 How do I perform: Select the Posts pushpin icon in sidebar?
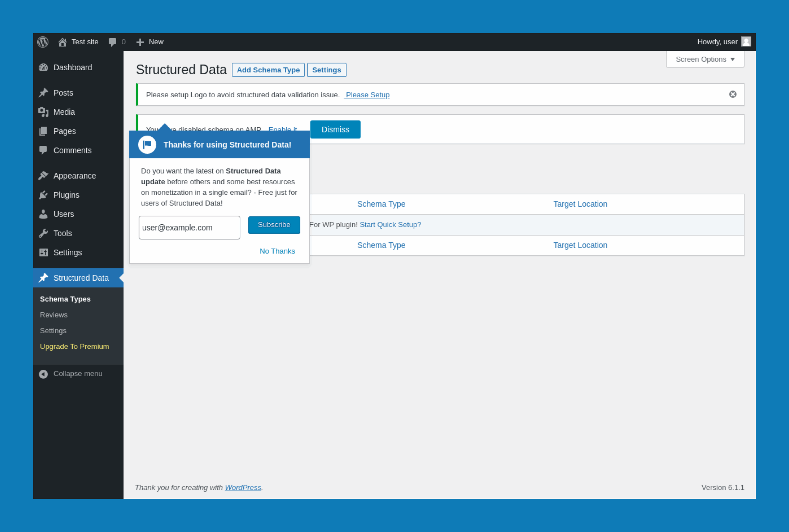click(43, 92)
